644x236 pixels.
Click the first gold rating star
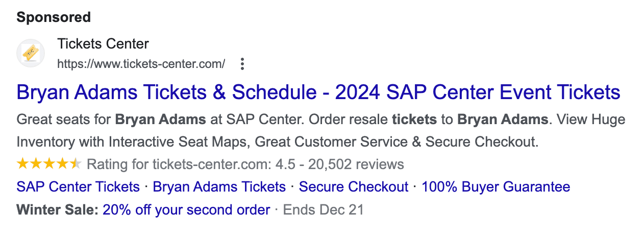tap(23, 164)
